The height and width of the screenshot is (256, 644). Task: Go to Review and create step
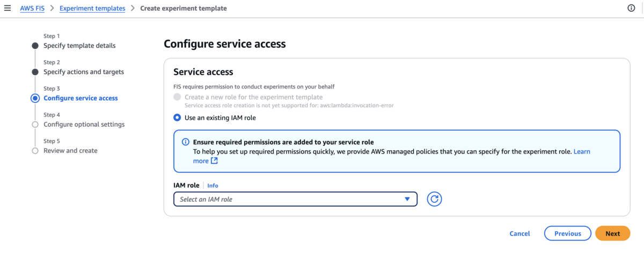pos(70,151)
